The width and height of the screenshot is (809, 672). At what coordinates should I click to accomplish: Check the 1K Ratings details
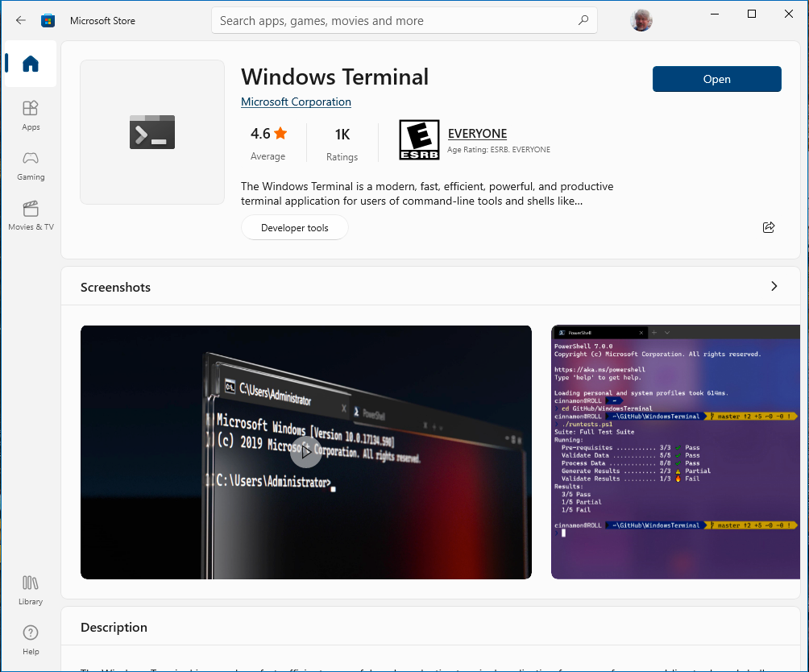[x=342, y=143]
